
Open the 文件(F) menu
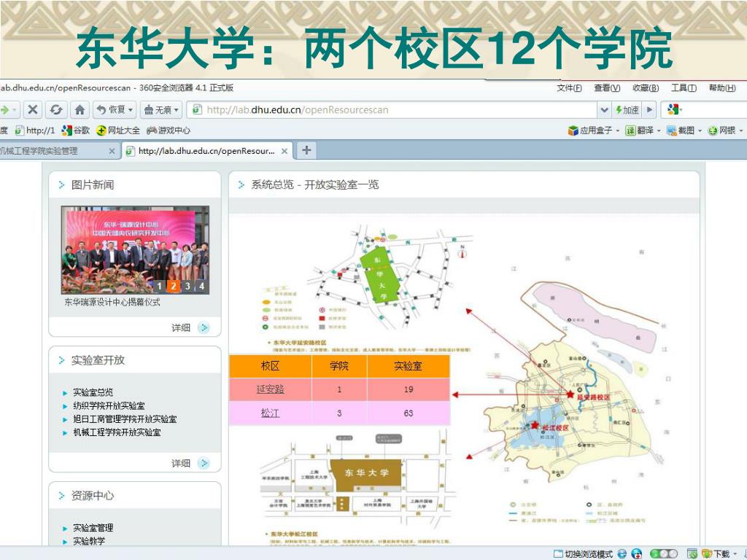pyautogui.click(x=569, y=87)
